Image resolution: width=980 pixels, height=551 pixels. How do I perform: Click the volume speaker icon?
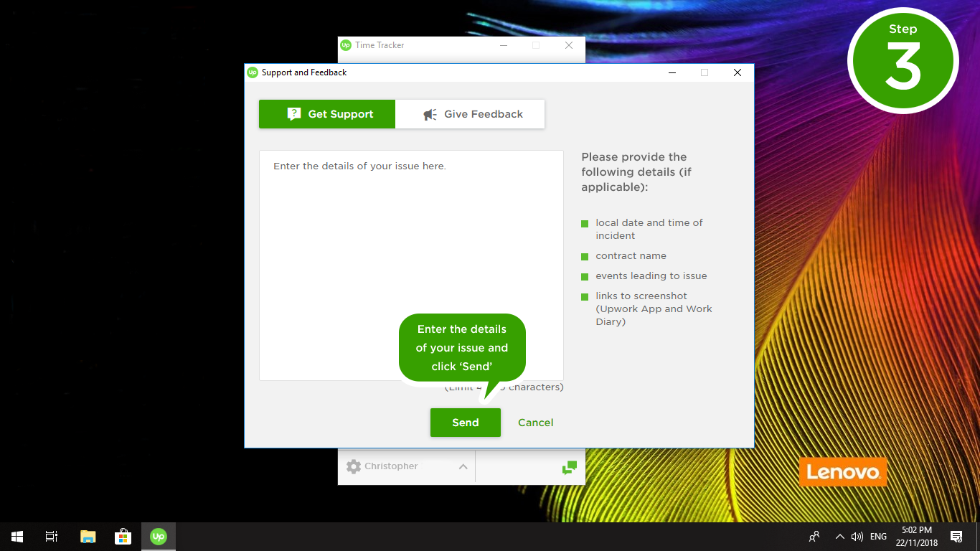tap(857, 536)
